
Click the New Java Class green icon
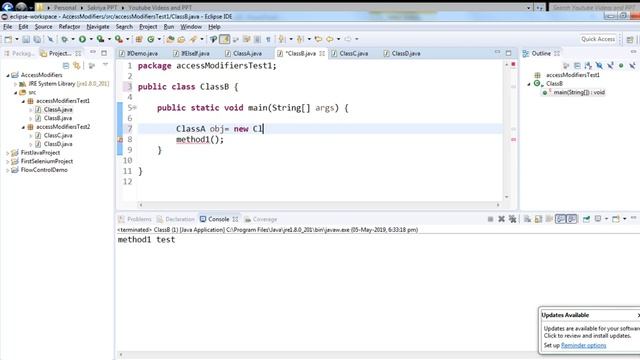(151, 39)
